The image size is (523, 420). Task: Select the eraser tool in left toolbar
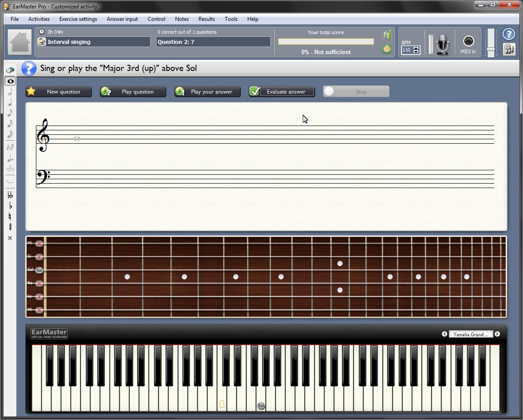click(x=10, y=70)
